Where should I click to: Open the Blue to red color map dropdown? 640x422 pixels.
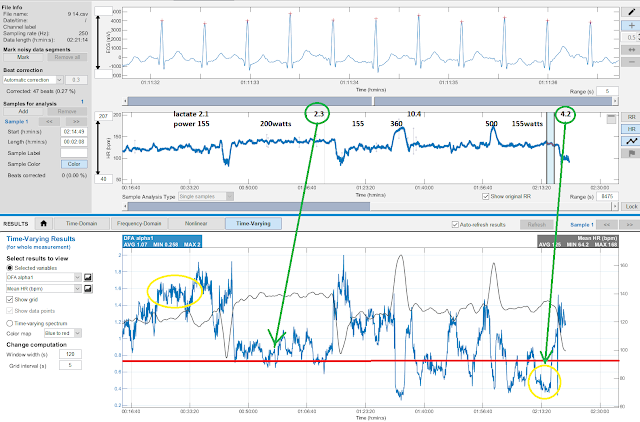[x=63, y=333]
